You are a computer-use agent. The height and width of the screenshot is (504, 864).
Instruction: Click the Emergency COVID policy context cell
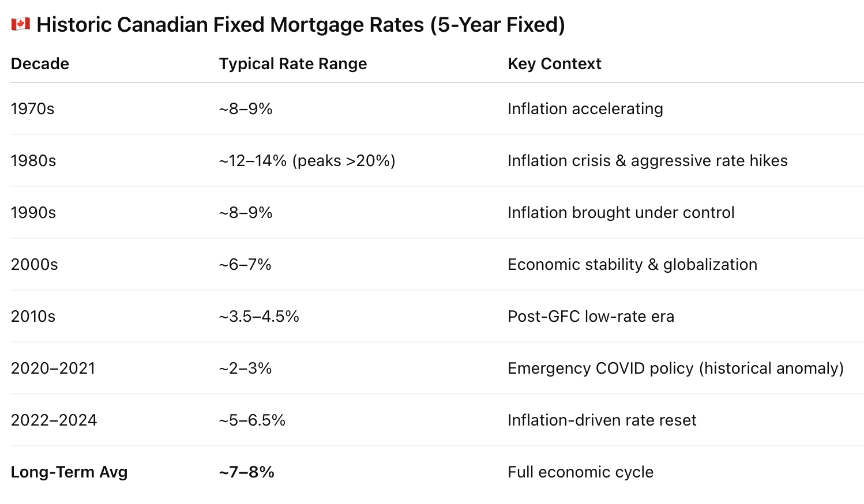tap(675, 368)
